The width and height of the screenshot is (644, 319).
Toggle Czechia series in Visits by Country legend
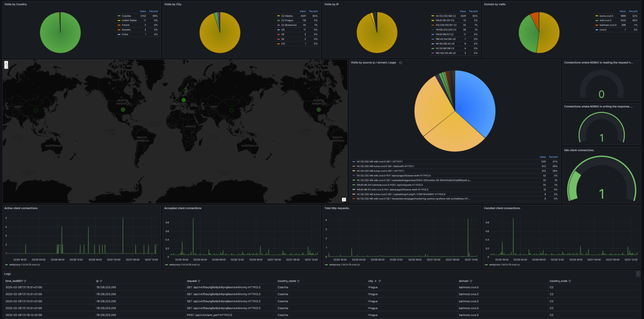pyautogui.click(x=126, y=16)
